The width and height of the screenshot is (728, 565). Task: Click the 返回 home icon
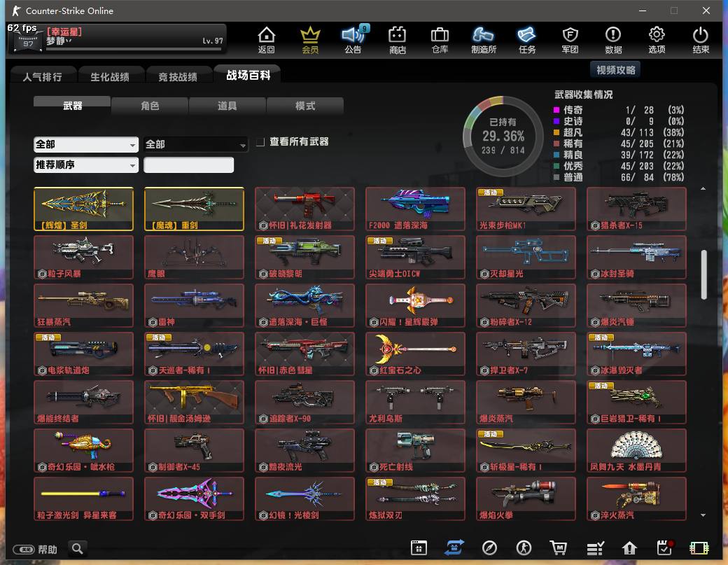click(x=267, y=39)
